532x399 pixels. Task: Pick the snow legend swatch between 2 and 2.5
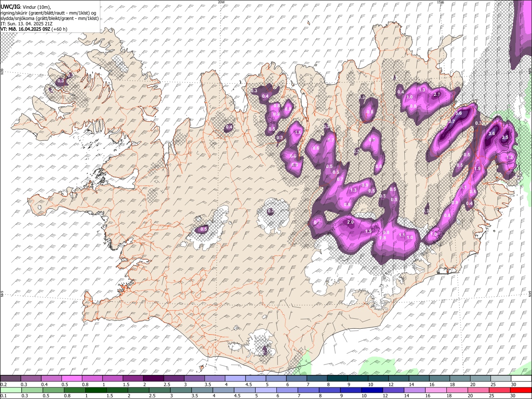coord(153,379)
